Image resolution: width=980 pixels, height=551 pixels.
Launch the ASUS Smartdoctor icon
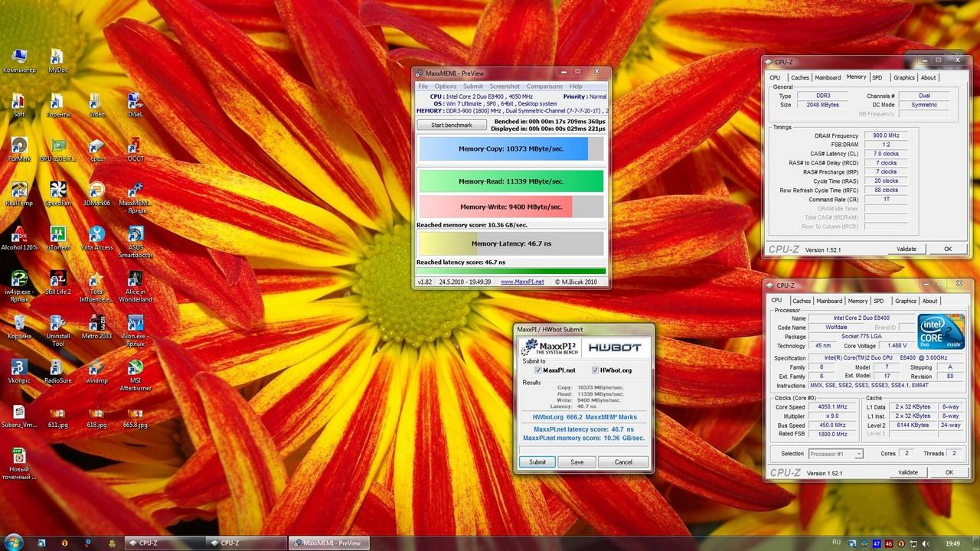click(136, 242)
